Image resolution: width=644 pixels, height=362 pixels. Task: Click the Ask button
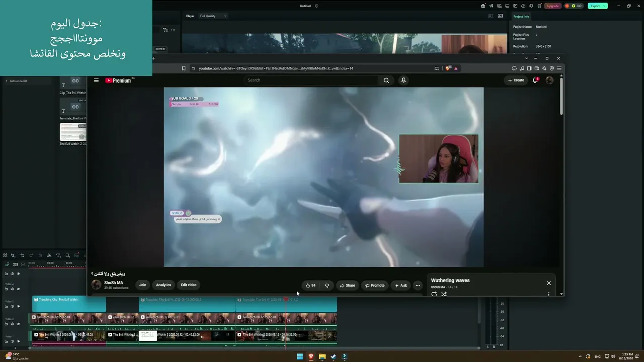click(x=401, y=285)
